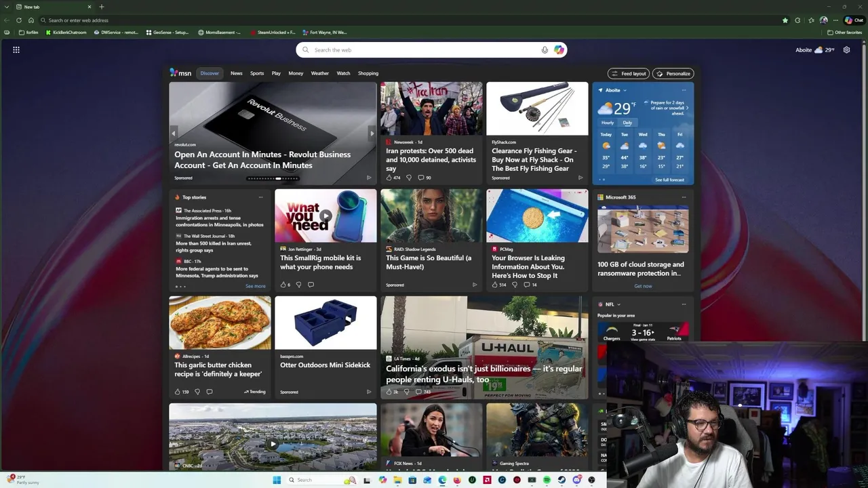Open the Weather tab

pyautogui.click(x=320, y=73)
